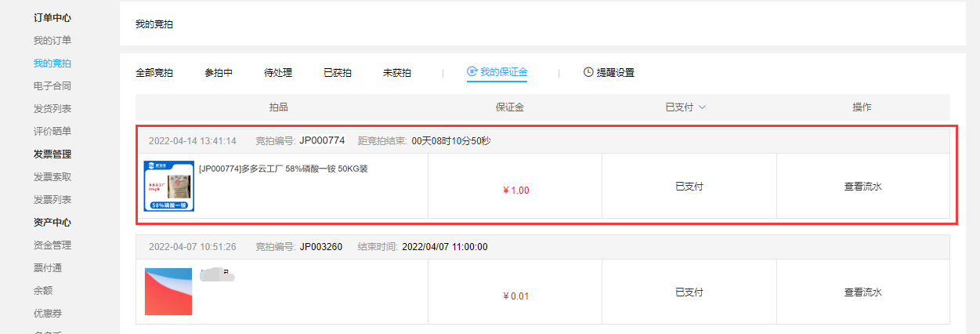Go to 发票索取 in sidebar
The height and width of the screenshot is (334, 980).
(x=52, y=176)
